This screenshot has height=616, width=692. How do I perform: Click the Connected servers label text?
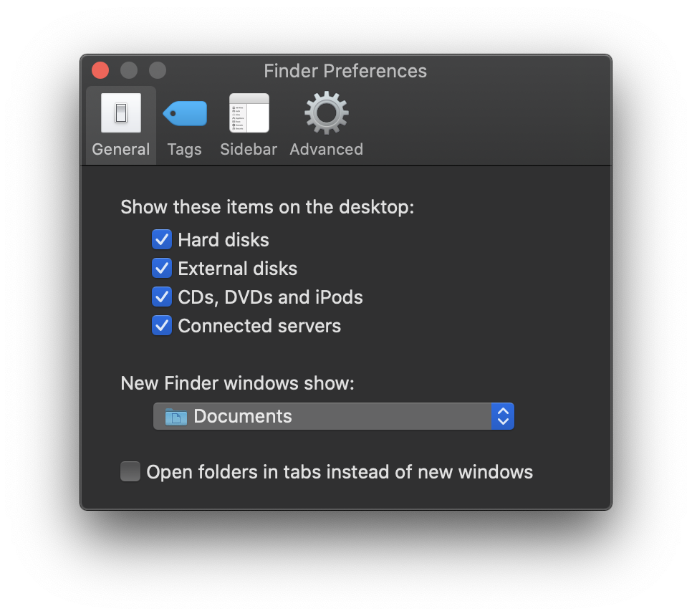point(259,326)
